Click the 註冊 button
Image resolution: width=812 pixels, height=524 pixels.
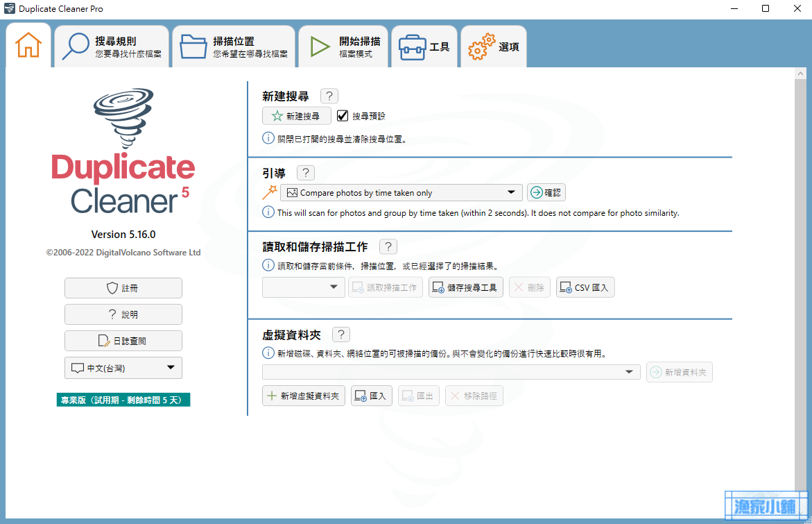point(123,288)
